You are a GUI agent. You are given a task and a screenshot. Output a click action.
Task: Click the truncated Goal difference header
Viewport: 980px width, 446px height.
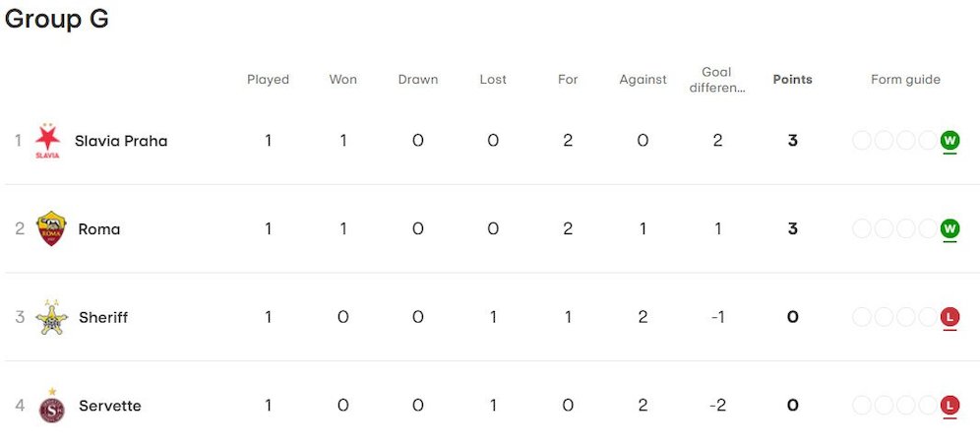pos(717,80)
